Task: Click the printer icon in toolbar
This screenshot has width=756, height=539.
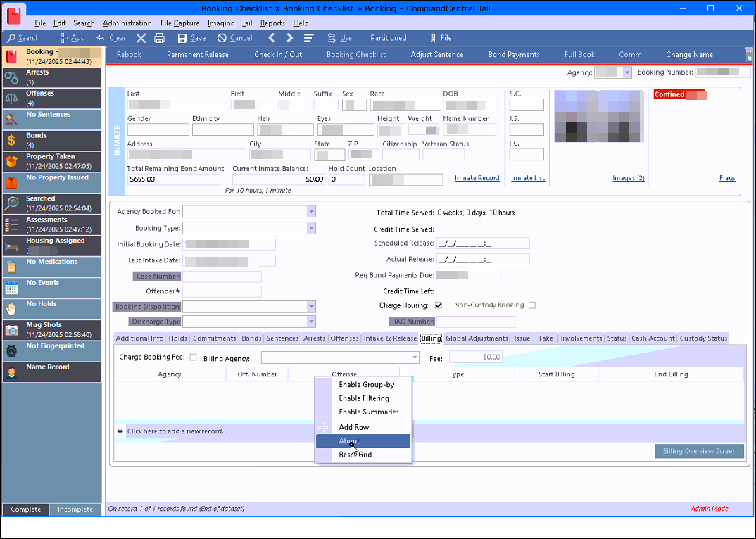Action: click(x=160, y=38)
